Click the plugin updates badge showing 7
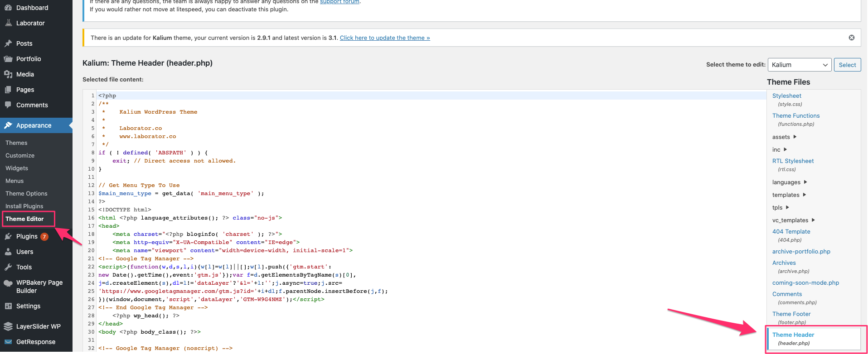This screenshot has height=354, width=868. 44,237
